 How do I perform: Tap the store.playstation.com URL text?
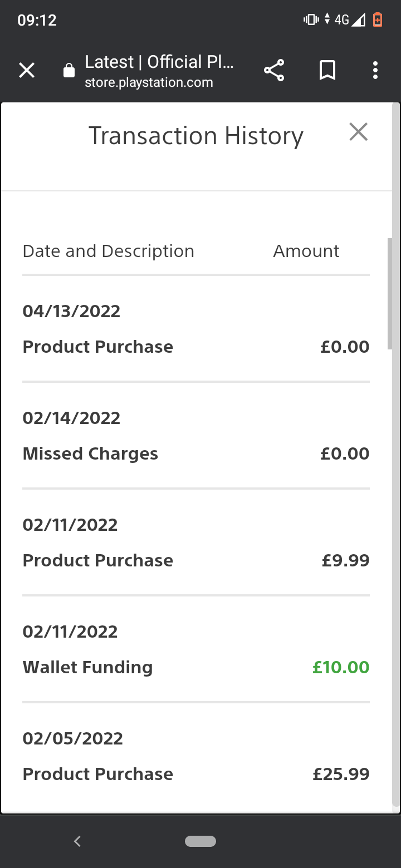(149, 83)
